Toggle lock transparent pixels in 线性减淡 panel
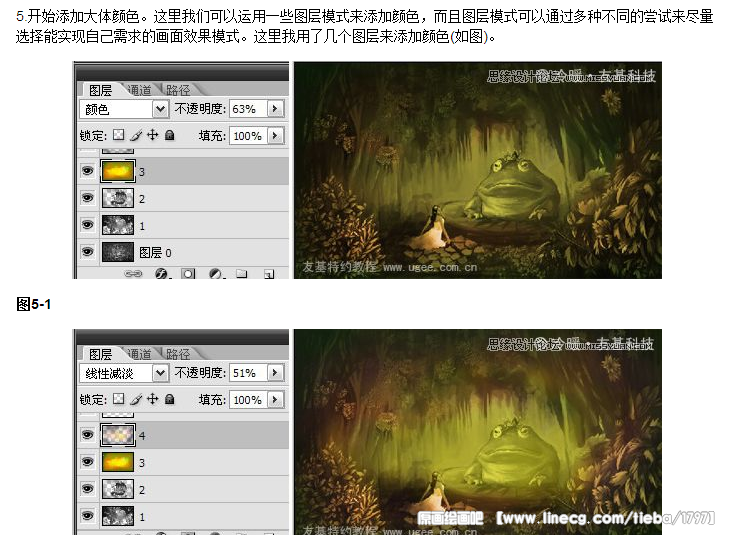Screen dimensions: 748x535 tap(119, 399)
